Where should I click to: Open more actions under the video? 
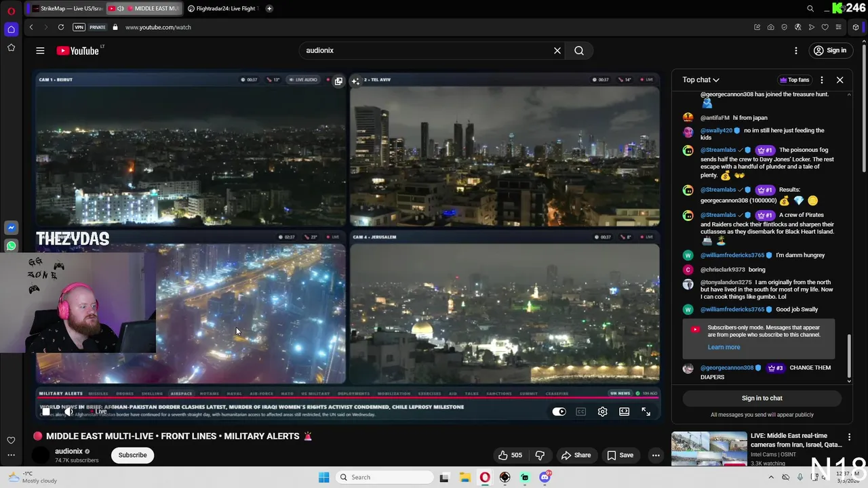[656, 455]
